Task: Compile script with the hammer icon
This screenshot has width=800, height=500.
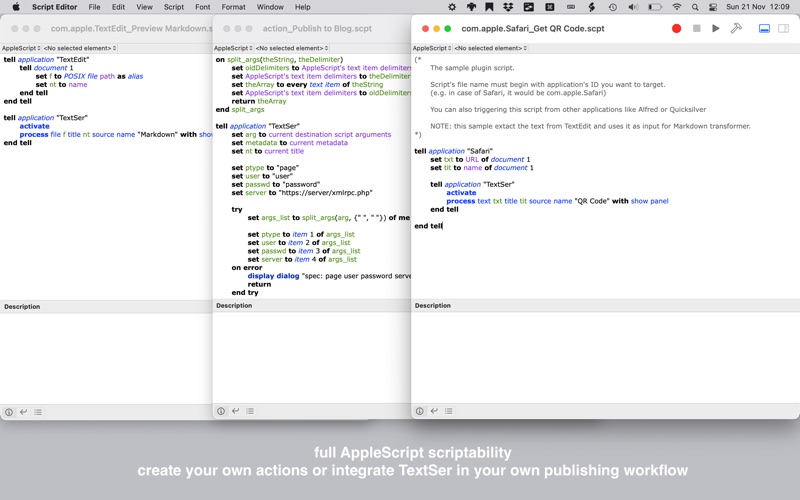Action: [736, 29]
